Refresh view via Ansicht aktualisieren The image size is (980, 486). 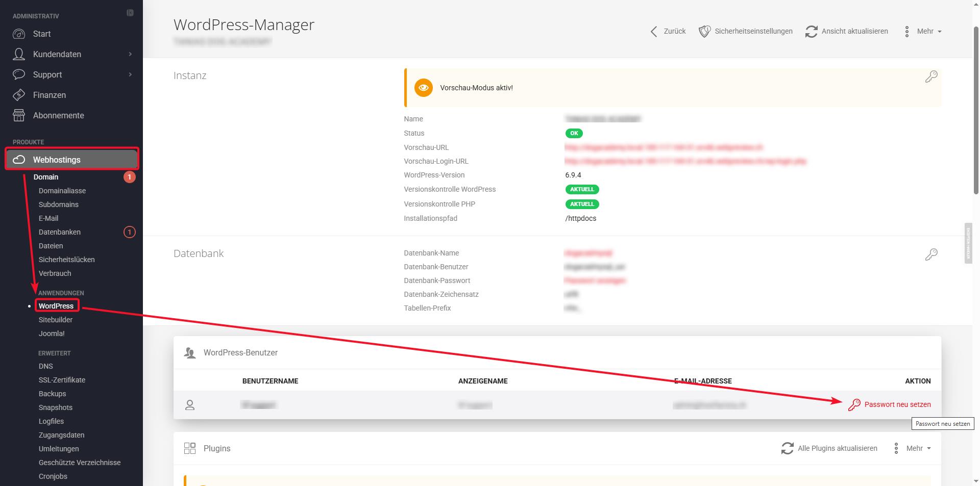click(847, 32)
